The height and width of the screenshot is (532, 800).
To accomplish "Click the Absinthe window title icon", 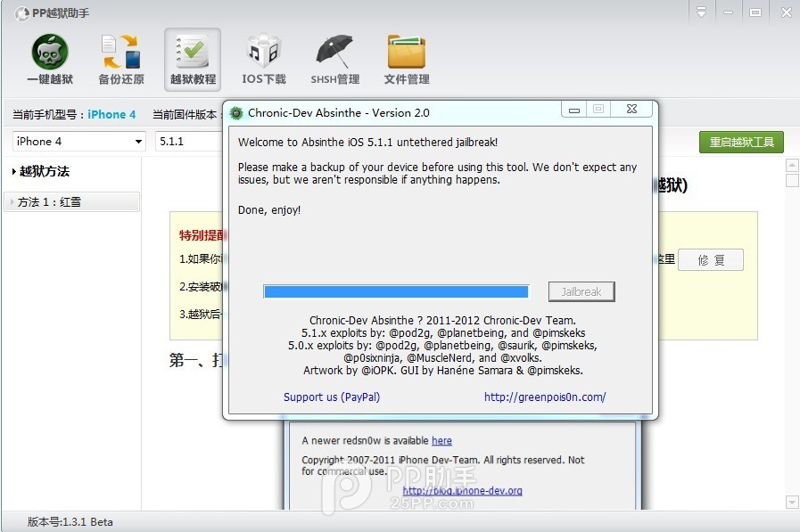I will [236, 113].
